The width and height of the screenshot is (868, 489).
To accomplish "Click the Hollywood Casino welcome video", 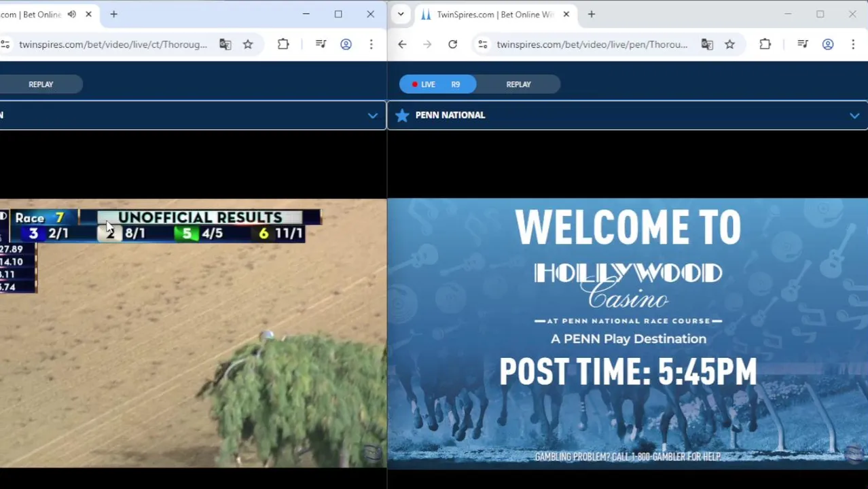I will 628,333.
